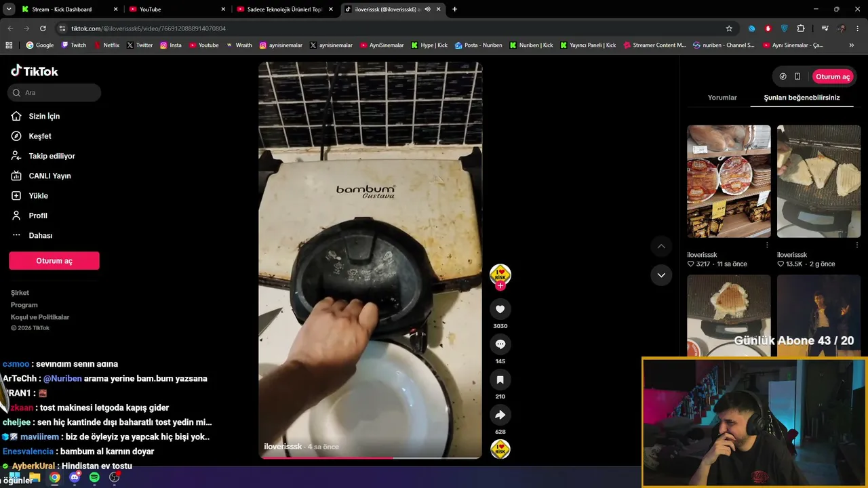Viewport: 868px width, 488px height.
Task: Open options for the 13.5K likes video
Action: pos(857,245)
